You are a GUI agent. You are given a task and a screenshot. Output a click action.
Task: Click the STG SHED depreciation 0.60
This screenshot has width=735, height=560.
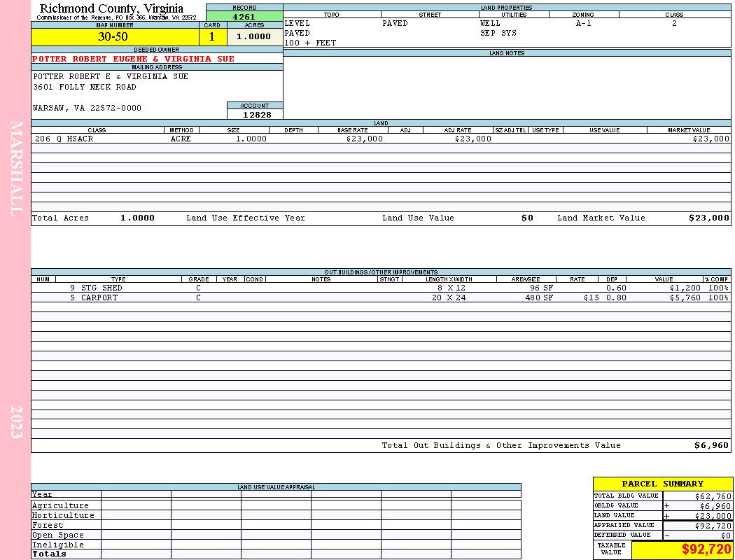coord(616,288)
